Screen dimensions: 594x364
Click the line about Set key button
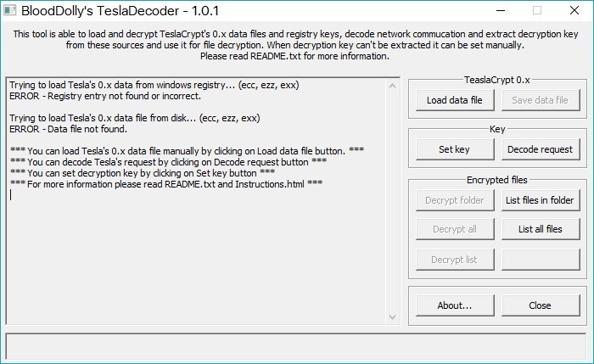coord(143,173)
